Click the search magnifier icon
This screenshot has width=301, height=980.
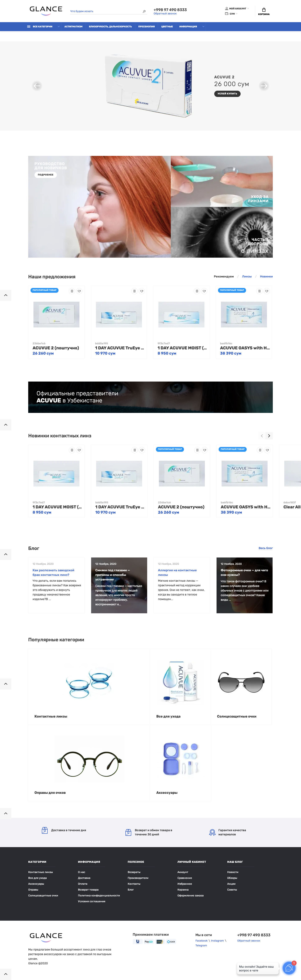click(x=144, y=11)
